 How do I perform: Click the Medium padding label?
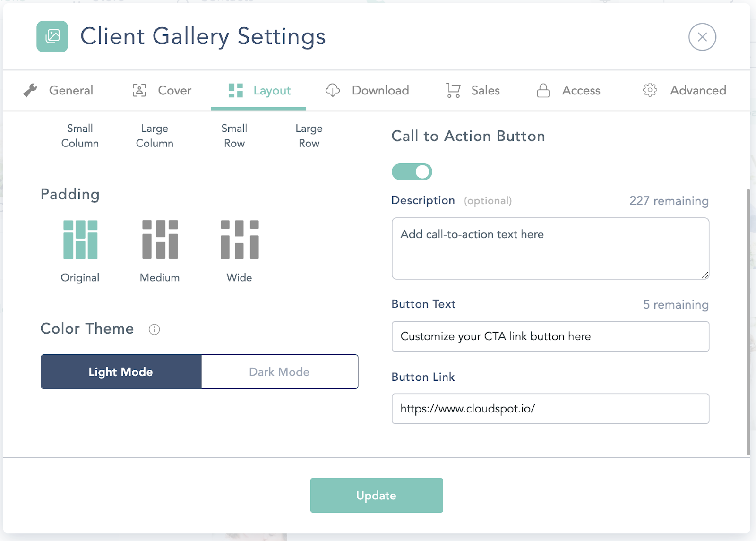click(x=160, y=278)
